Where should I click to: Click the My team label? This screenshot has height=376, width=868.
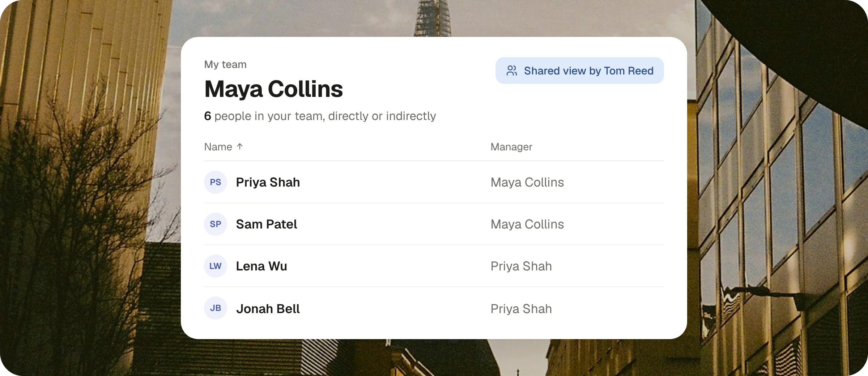(225, 64)
